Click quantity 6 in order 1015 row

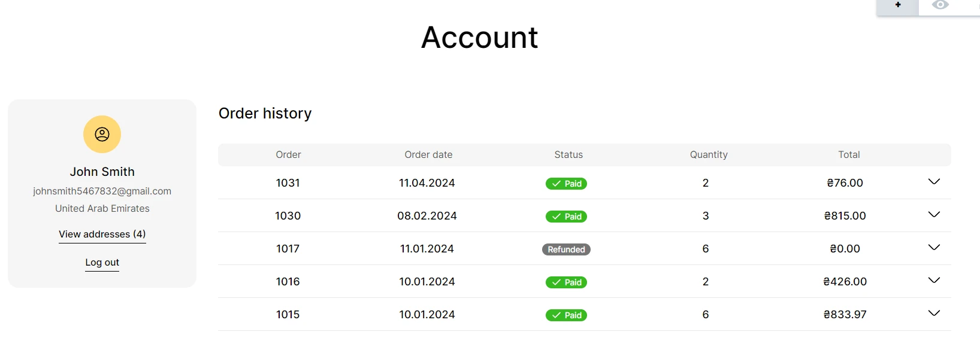click(x=706, y=315)
